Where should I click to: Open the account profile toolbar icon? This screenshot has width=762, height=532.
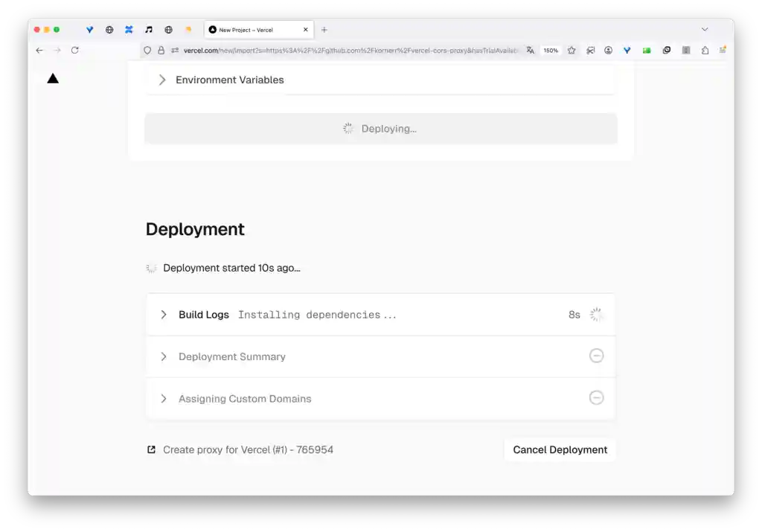pos(609,50)
